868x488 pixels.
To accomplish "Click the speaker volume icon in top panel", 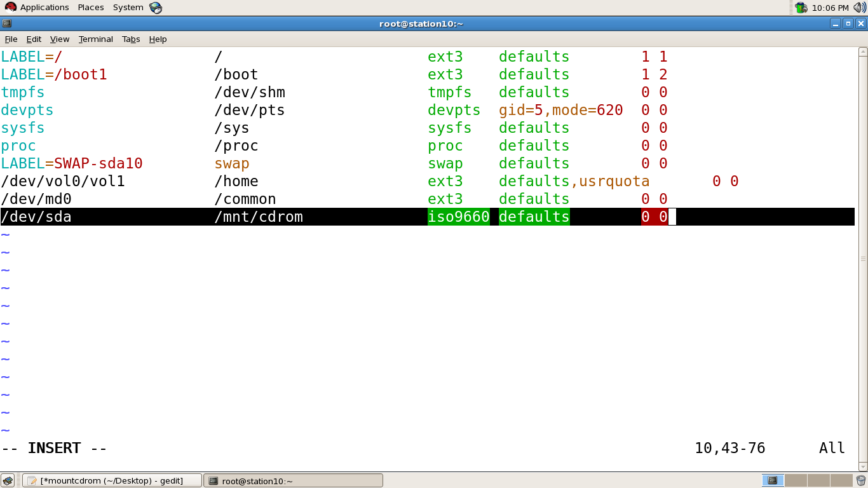I will [858, 7].
